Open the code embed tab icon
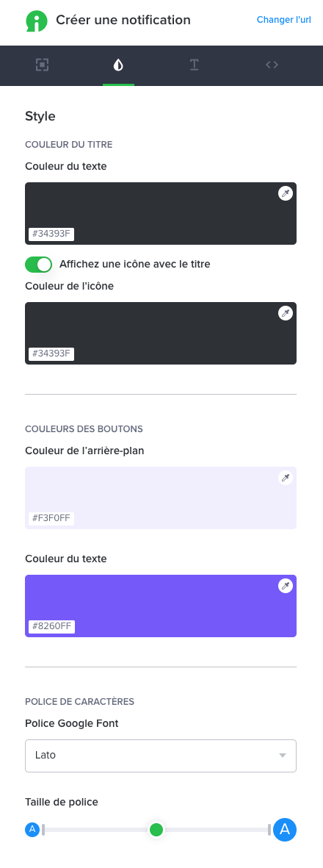Viewport: 323px width, 868px height. coord(272,65)
